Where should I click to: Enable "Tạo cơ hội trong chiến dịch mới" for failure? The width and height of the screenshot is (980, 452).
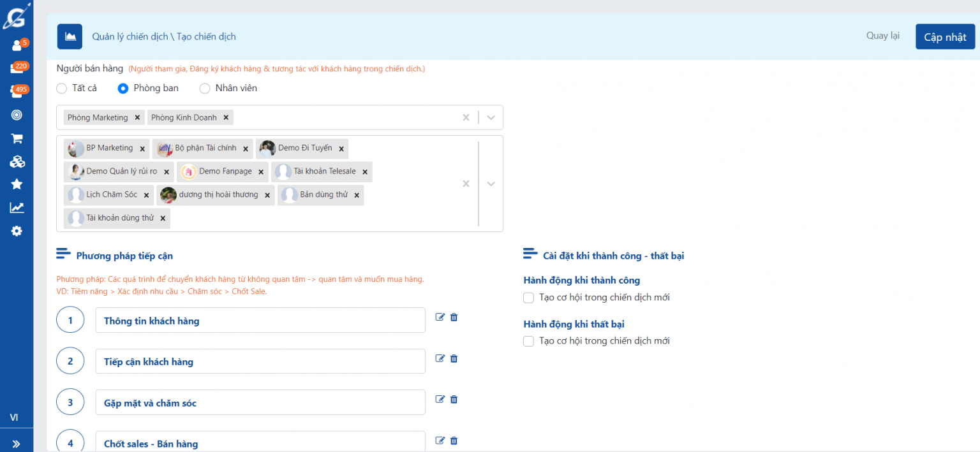point(528,341)
